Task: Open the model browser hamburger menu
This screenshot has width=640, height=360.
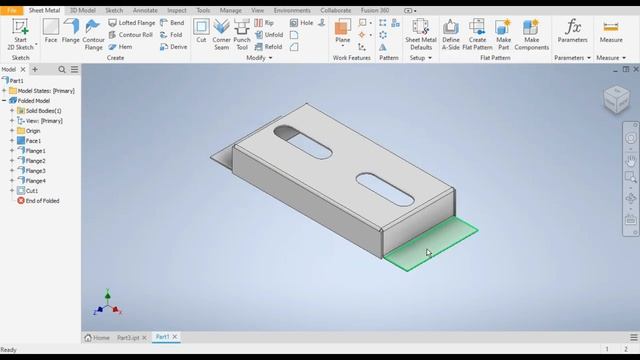Action: click(x=74, y=69)
